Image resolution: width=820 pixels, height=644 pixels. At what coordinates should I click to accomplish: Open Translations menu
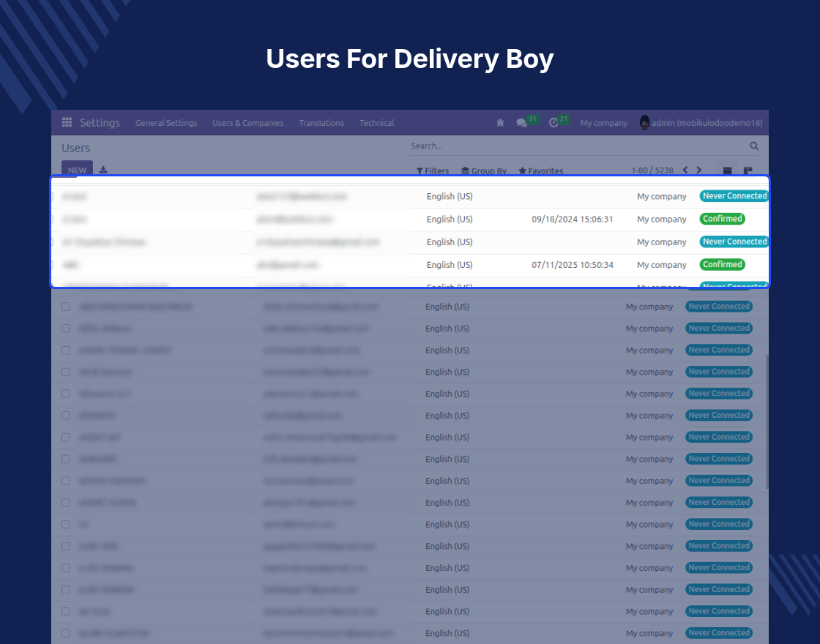coord(321,123)
